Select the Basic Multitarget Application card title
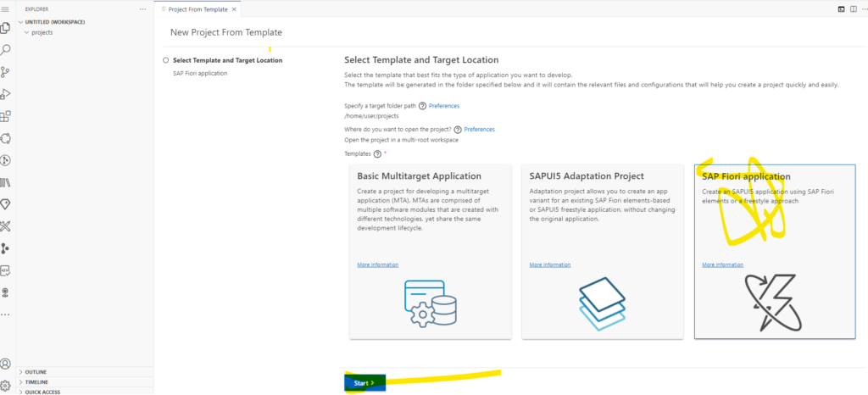 [419, 176]
